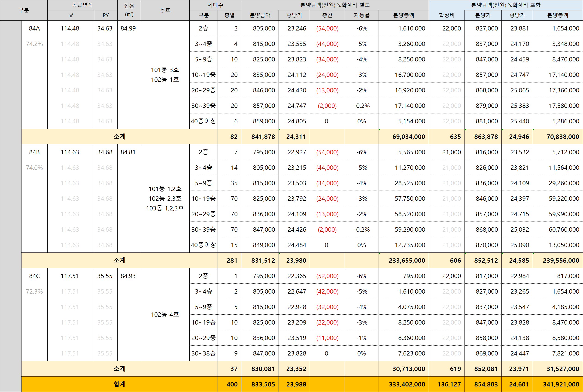Click the 확장비 column header
This screenshot has width=583, height=392.
[x=446, y=15]
